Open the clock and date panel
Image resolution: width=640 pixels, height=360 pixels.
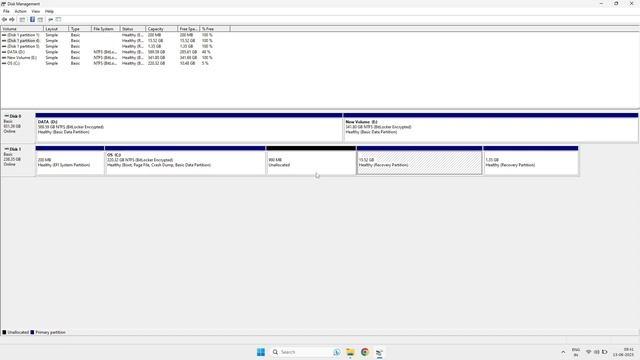[624, 352]
